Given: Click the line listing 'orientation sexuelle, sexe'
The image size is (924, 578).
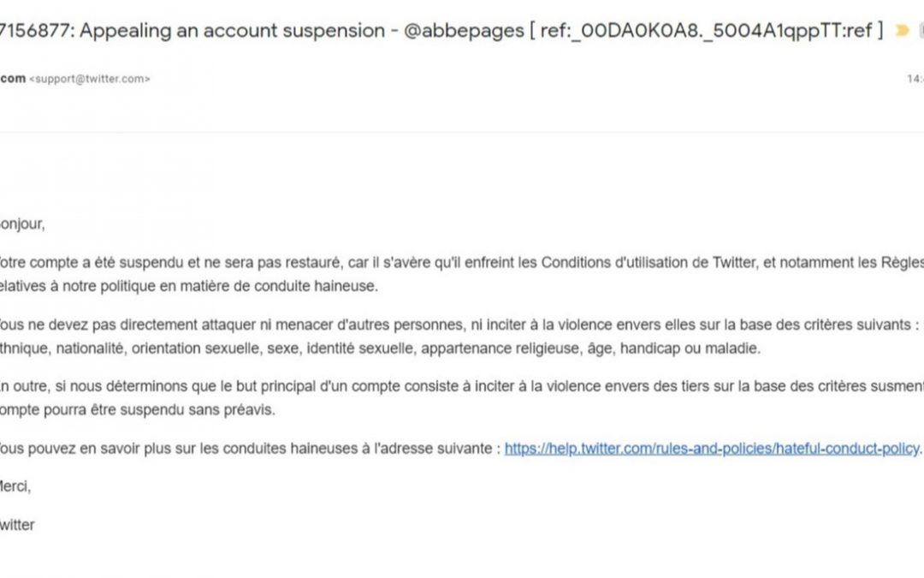Looking at the screenshot, I should 380,349.
